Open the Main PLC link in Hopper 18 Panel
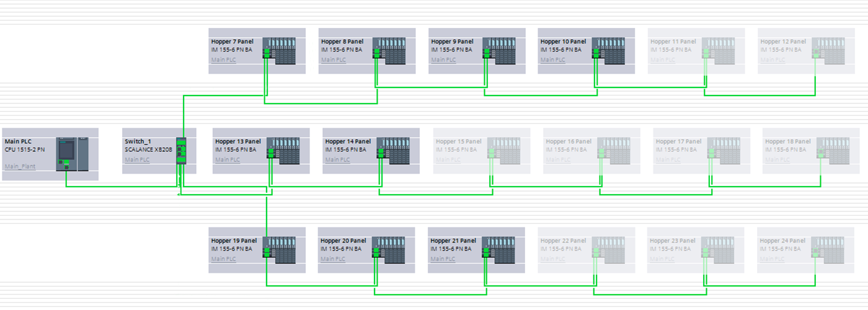Viewport: 868px width, 310px height. click(777, 159)
